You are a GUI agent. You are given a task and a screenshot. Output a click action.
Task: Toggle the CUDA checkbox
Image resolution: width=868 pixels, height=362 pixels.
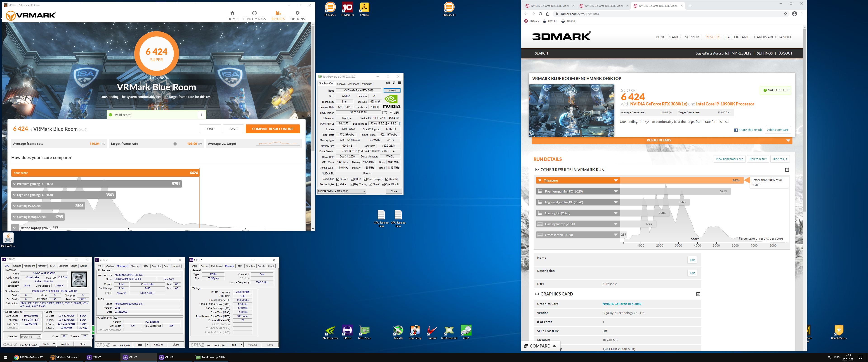tap(352, 179)
